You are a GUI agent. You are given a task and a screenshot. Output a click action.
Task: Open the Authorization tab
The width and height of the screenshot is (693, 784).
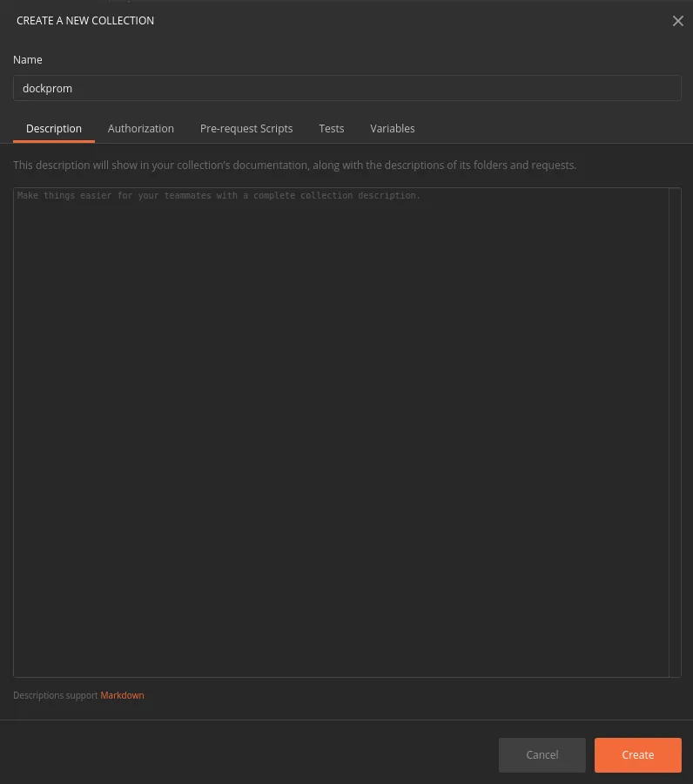click(141, 128)
